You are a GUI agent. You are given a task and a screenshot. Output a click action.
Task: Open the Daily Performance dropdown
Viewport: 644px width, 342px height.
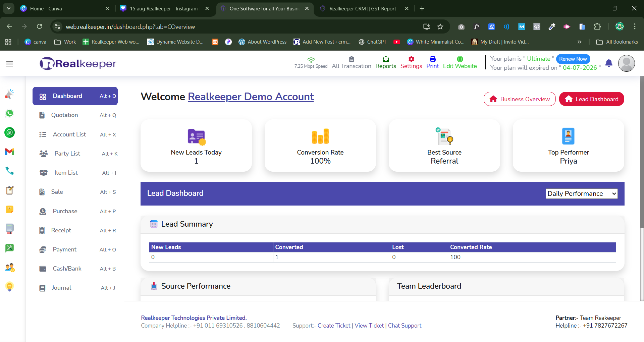click(x=581, y=193)
